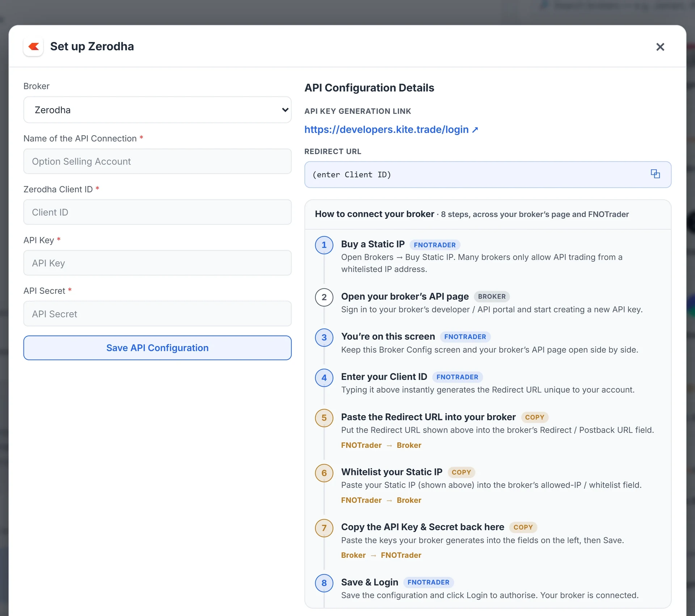
Task: Click 'Save & Login' step title
Action: tap(370, 582)
